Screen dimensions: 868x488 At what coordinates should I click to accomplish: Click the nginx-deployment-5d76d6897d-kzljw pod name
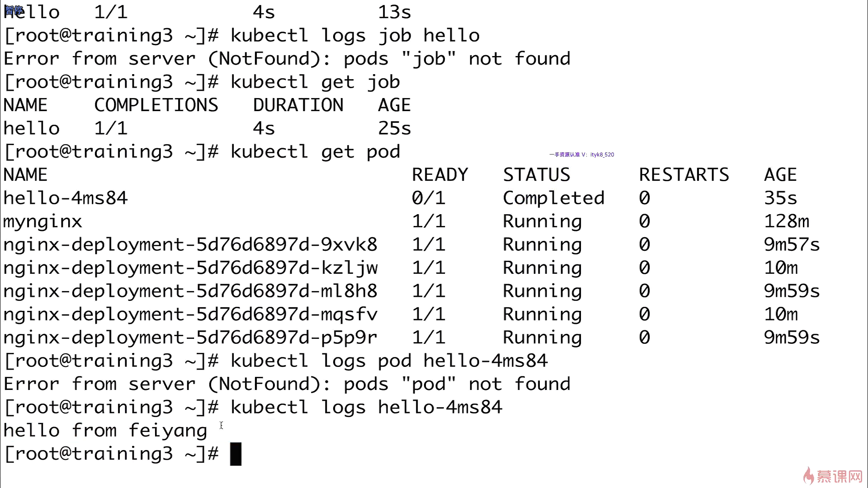pos(190,268)
